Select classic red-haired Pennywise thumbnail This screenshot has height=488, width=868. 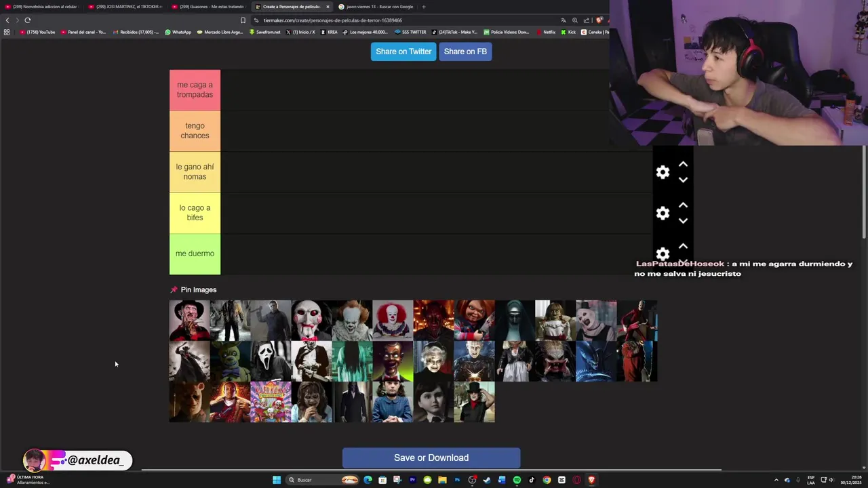(x=393, y=321)
